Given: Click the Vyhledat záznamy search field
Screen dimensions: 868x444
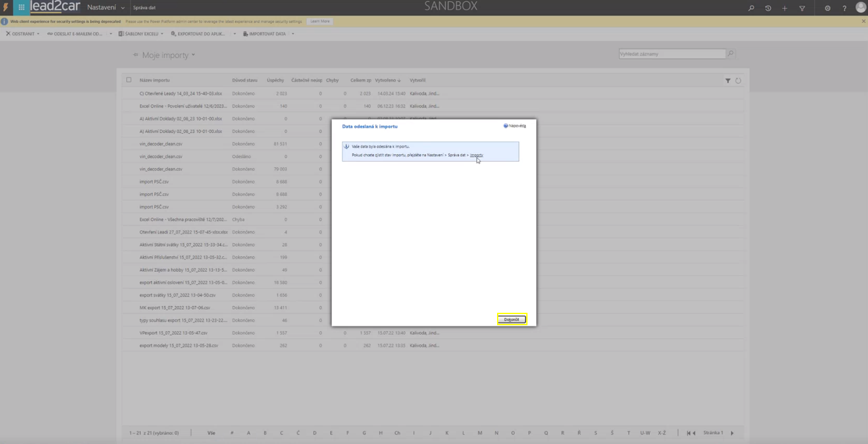Looking at the screenshot, I should click(671, 54).
